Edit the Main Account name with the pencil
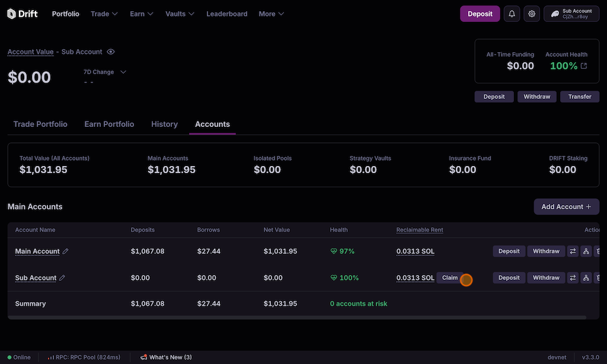Viewport: 607px width, 364px height. (66, 251)
